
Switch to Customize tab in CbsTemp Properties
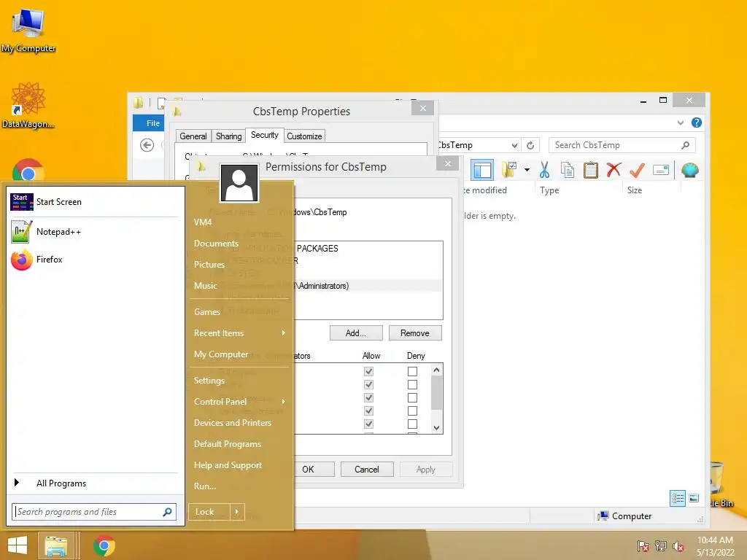[x=304, y=136]
